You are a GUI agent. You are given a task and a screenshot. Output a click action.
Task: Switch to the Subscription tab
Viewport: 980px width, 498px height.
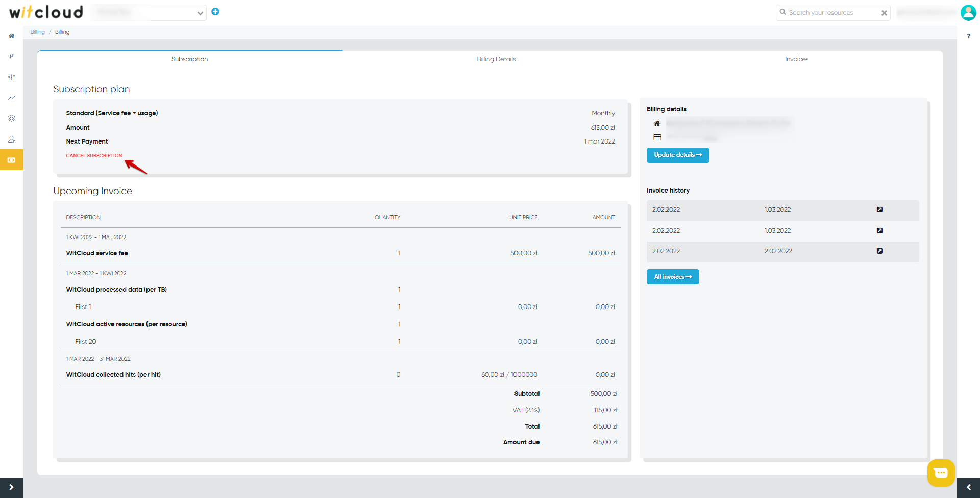(189, 59)
